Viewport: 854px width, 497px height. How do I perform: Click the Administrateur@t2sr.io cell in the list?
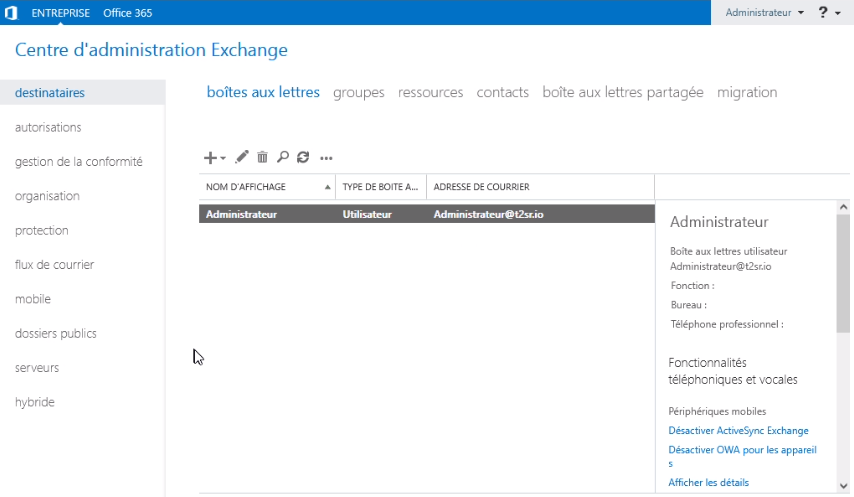pos(489,214)
